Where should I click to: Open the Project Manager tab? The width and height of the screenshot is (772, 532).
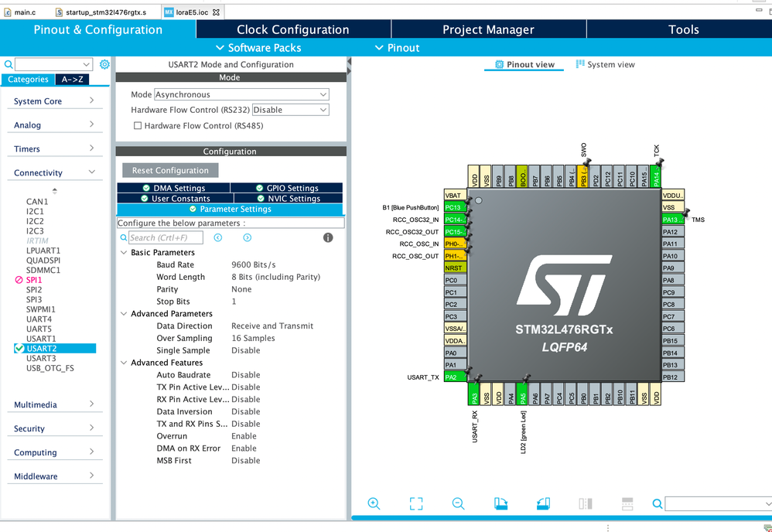click(x=488, y=29)
